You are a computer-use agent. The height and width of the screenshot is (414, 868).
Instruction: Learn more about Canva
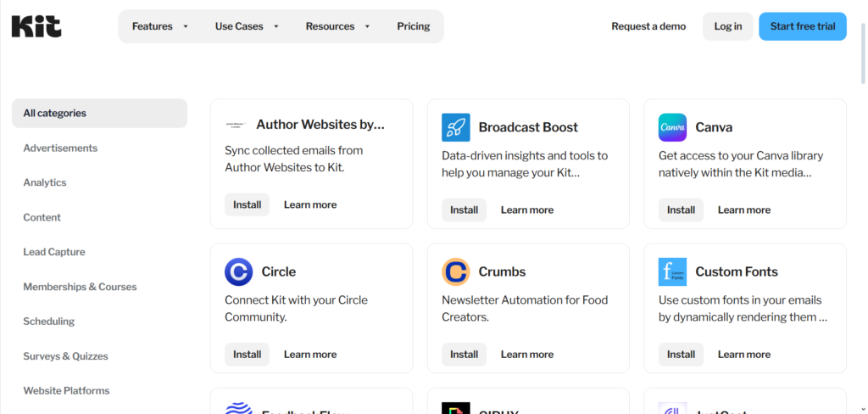744,210
